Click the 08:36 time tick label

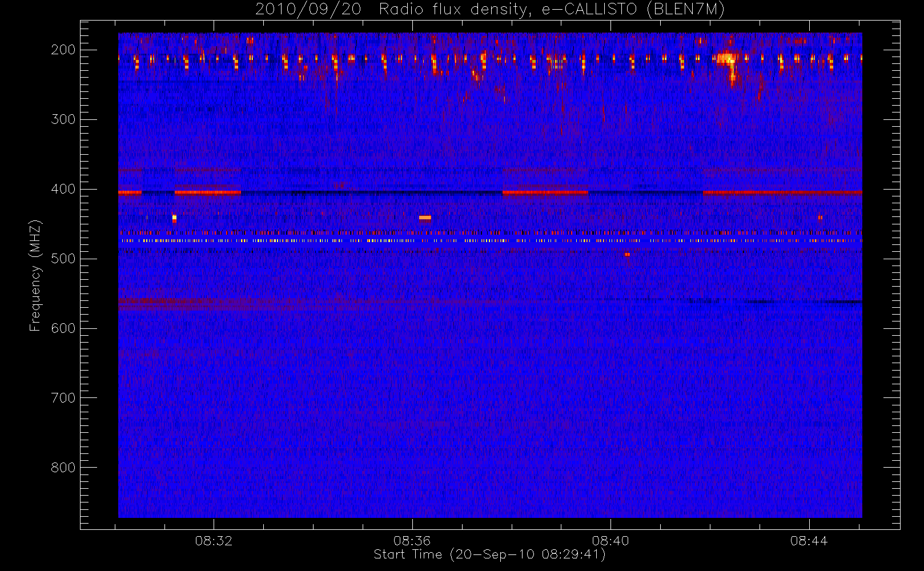coord(412,541)
